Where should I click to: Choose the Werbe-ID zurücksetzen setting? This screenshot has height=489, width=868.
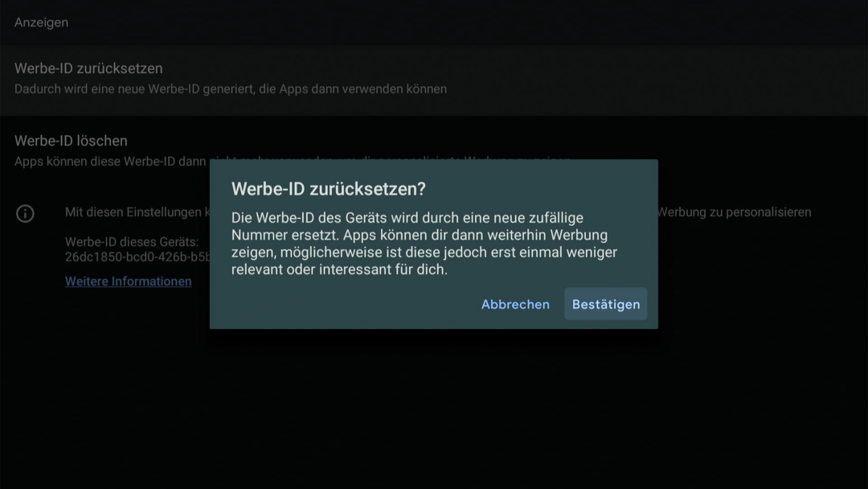click(88, 68)
